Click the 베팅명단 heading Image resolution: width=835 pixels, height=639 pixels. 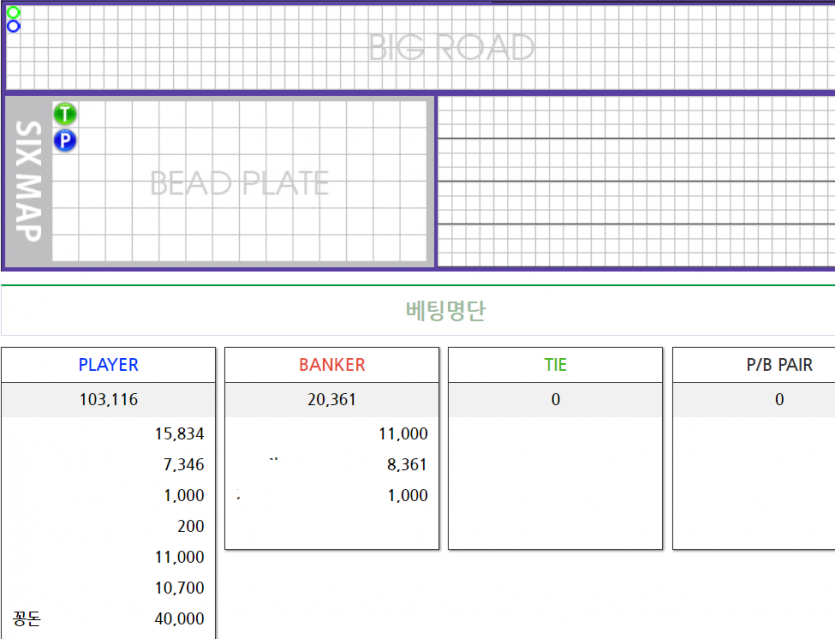(446, 310)
